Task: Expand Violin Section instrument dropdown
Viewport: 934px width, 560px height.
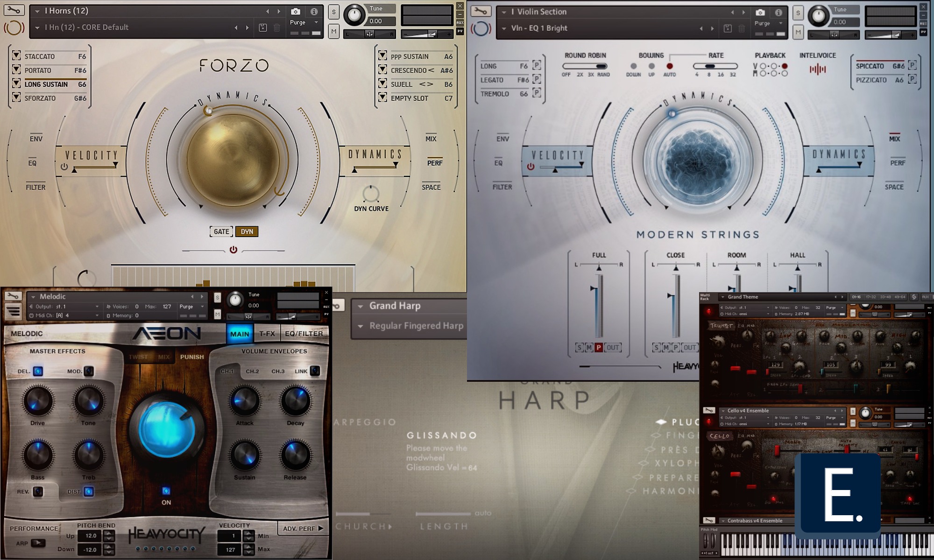Action: pos(504,12)
